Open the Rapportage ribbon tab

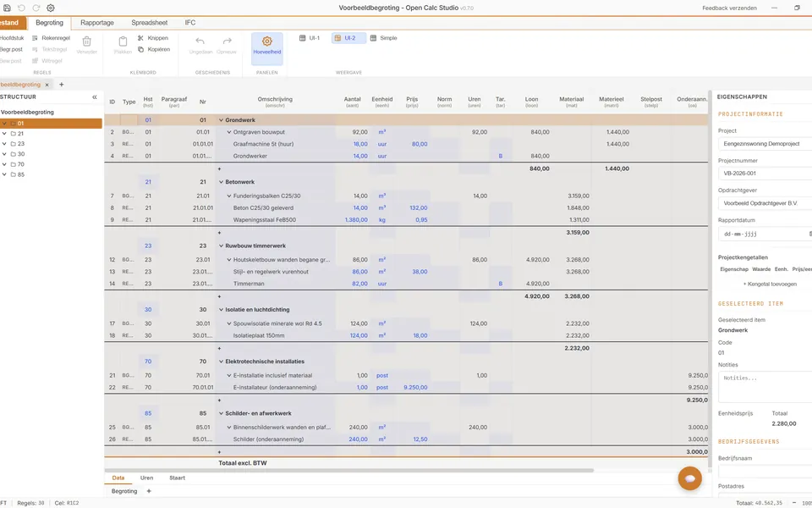click(96, 23)
